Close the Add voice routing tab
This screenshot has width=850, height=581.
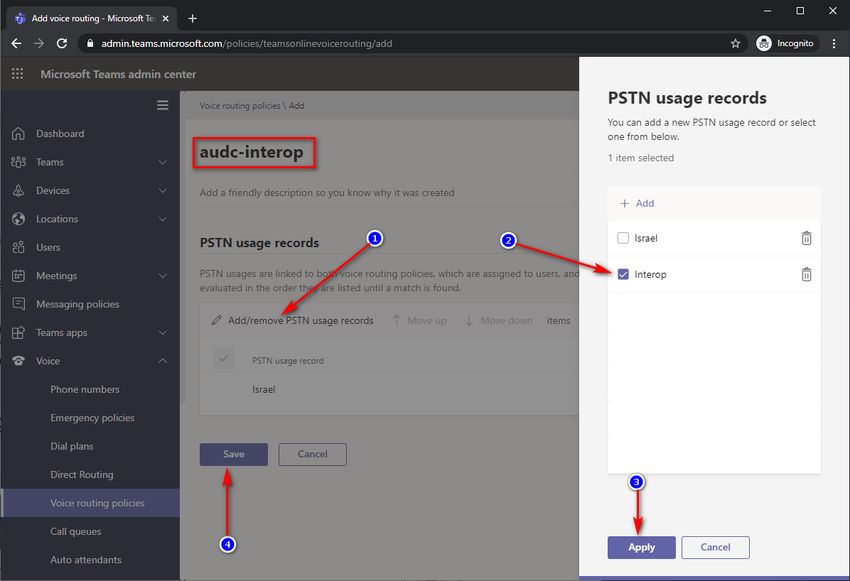point(166,18)
